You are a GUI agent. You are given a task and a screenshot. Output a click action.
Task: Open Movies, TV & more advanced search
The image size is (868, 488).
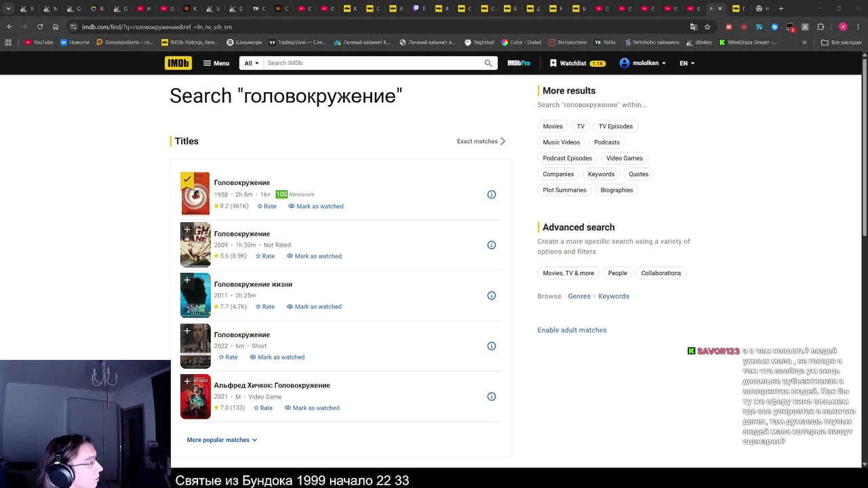tap(568, 273)
